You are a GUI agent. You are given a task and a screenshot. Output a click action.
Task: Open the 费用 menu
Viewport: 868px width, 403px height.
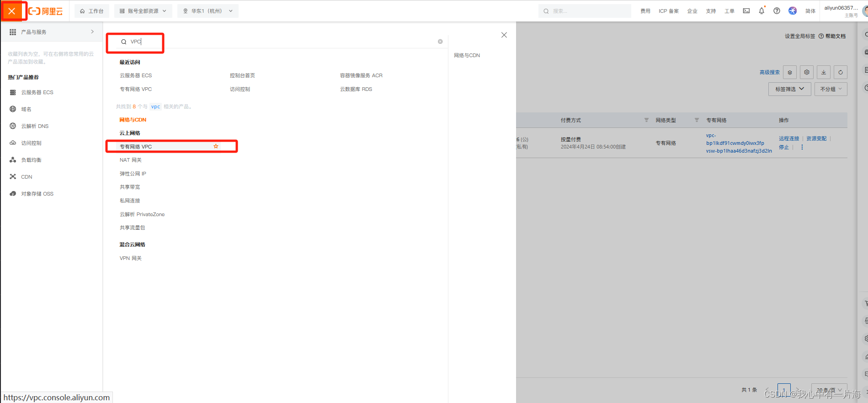(645, 11)
